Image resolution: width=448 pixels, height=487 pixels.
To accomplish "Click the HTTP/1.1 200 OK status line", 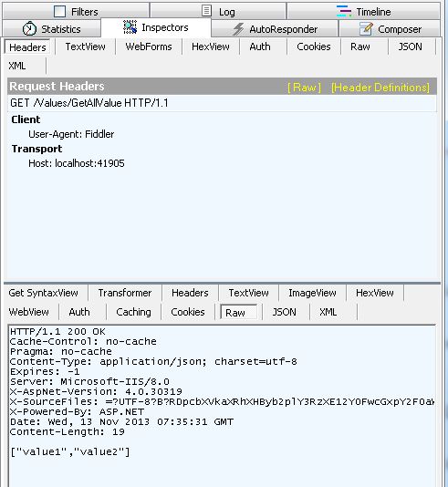I will tap(57, 331).
